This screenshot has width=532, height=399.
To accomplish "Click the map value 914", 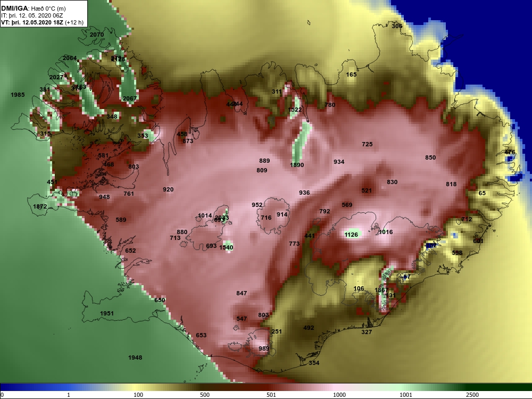I will [x=282, y=214].
